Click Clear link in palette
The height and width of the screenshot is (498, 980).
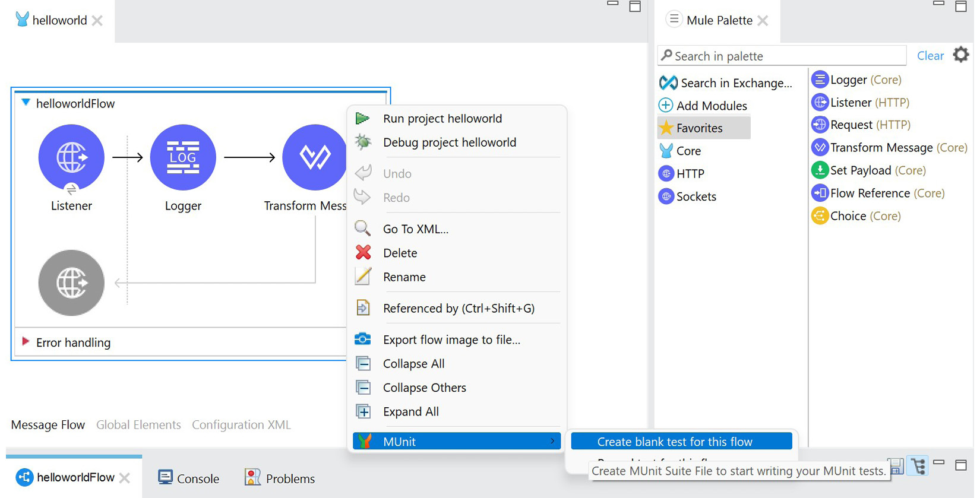930,56
